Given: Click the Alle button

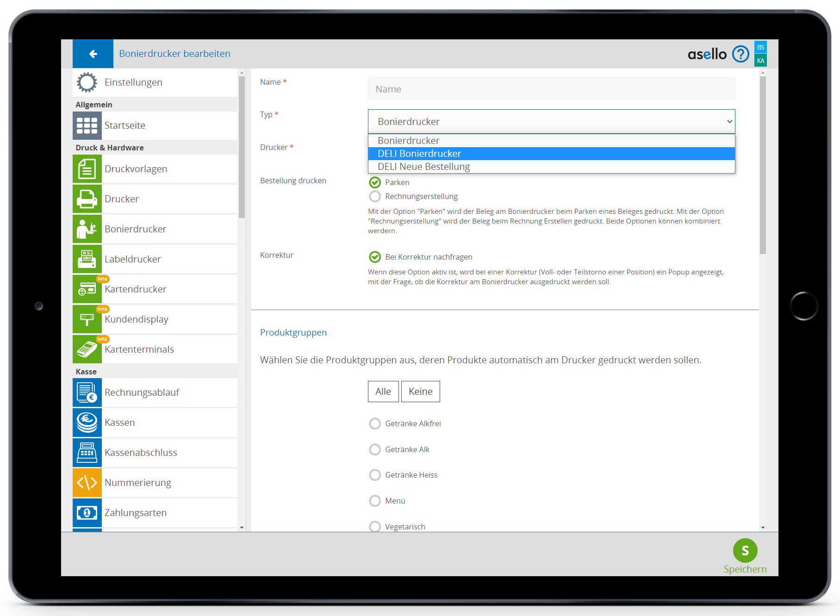Looking at the screenshot, I should tap(383, 392).
